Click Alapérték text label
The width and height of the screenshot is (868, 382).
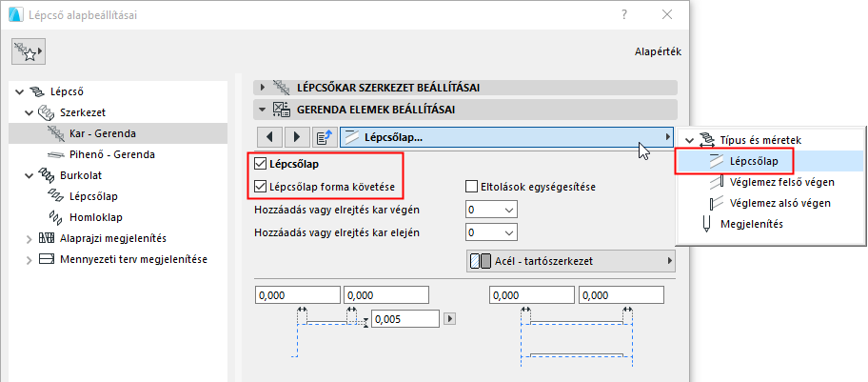tap(658, 52)
